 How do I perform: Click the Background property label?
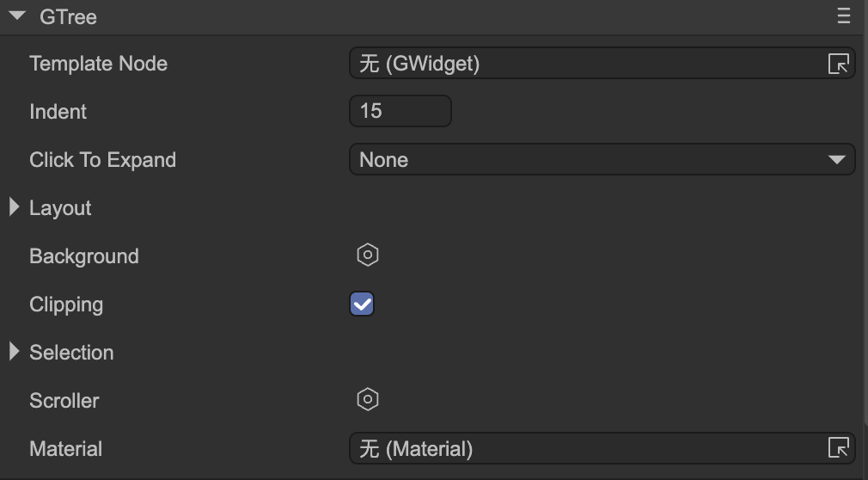pos(83,256)
